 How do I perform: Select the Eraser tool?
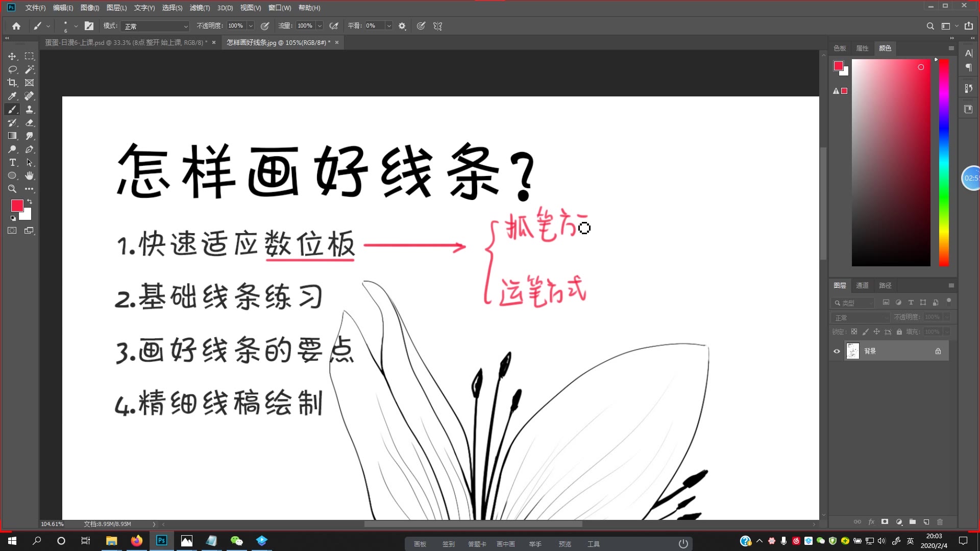[29, 122]
